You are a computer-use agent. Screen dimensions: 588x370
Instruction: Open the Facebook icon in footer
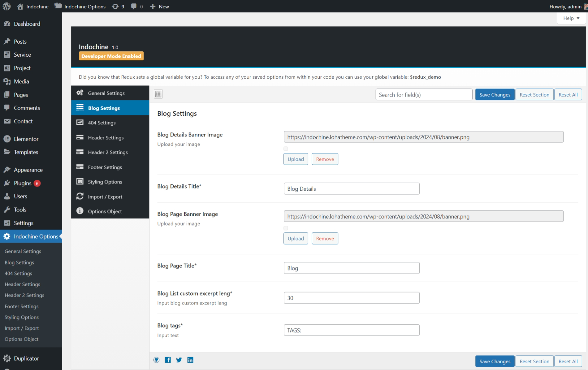(168, 360)
